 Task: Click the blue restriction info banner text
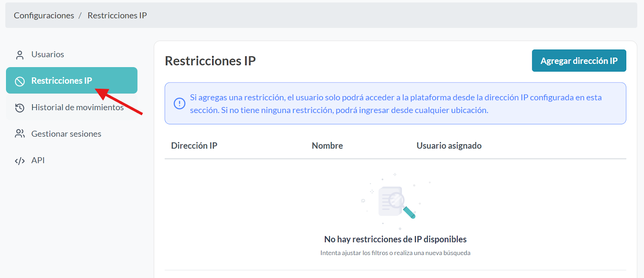point(396,104)
